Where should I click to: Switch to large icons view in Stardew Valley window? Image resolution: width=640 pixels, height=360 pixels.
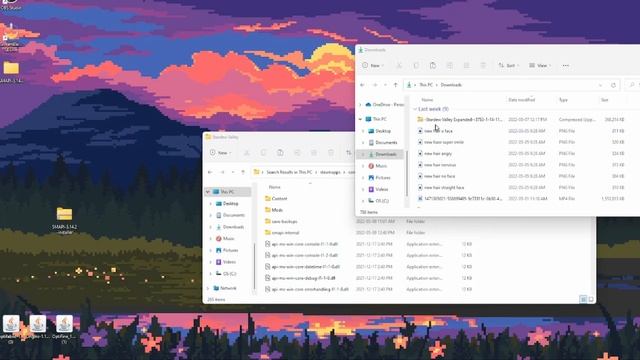click(591, 299)
